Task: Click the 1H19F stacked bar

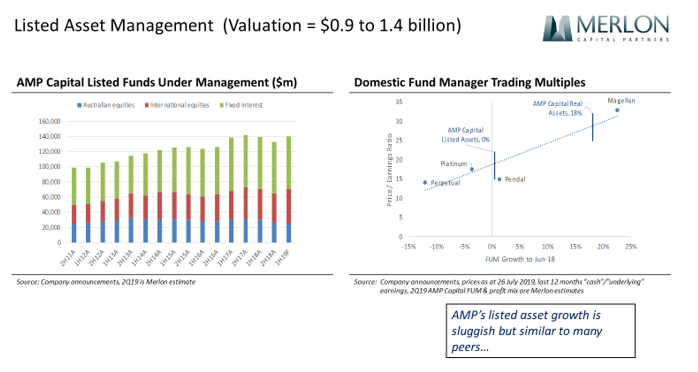Action: tap(288, 190)
